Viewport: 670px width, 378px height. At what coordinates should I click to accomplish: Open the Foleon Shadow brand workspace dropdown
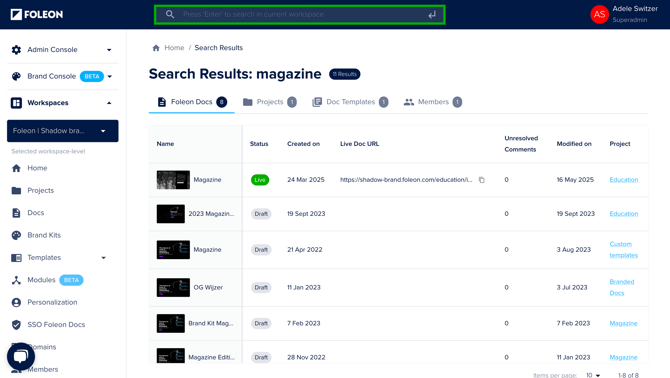point(63,131)
